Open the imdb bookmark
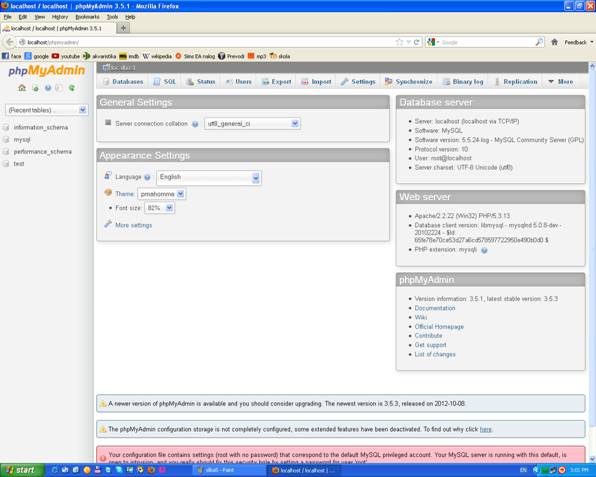 click(x=129, y=56)
